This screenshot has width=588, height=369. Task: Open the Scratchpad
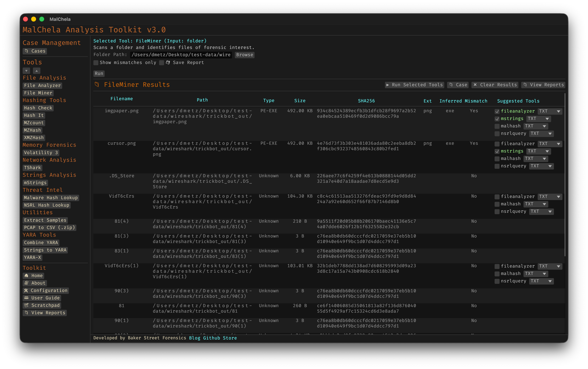click(42, 305)
